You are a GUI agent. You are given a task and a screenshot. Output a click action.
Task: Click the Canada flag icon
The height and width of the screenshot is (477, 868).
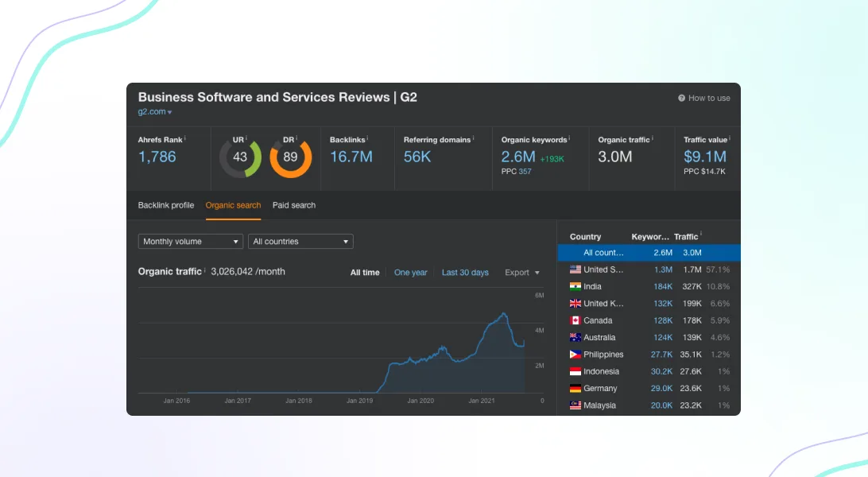[x=575, y=320]
